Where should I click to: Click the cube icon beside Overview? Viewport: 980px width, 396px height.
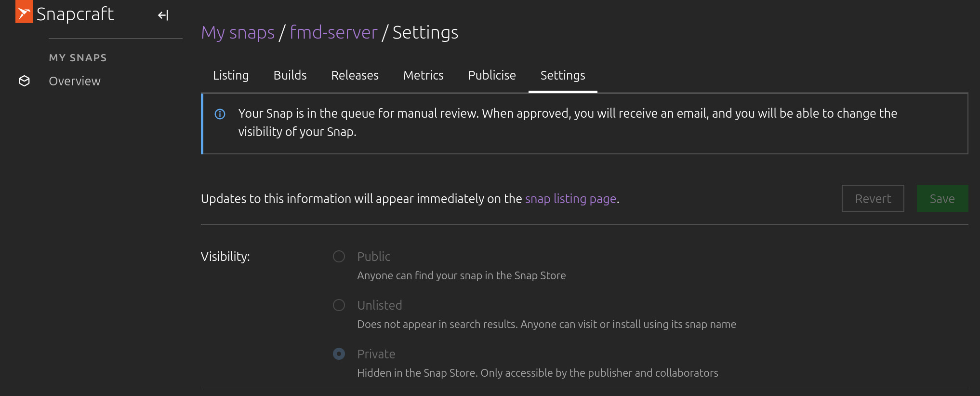25,81
